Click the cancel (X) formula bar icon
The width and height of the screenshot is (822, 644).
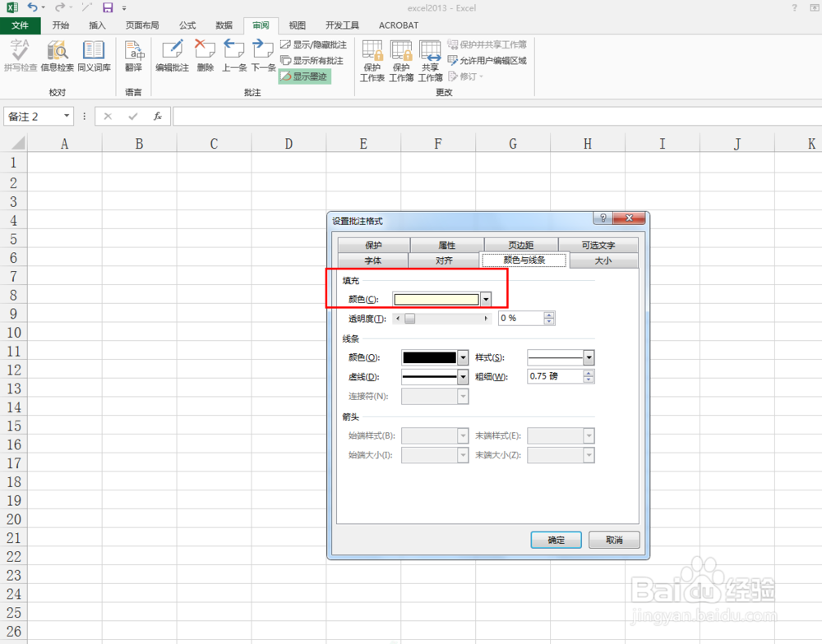[108, 117]
